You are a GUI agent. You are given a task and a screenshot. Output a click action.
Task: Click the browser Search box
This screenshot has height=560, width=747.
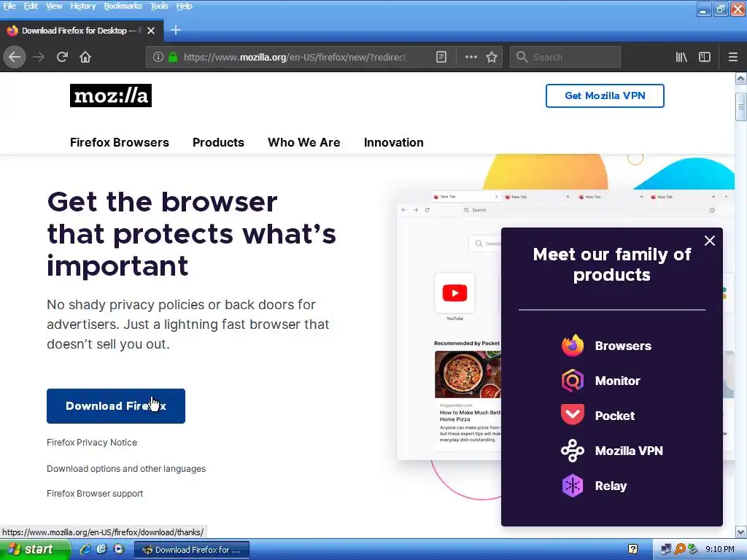tap(565, 57)
